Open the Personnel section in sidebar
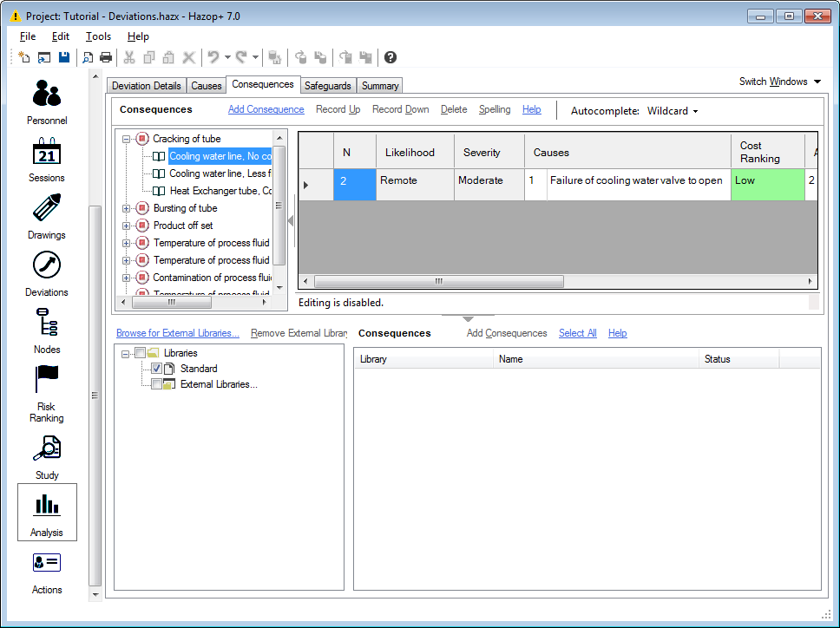This screenshot has width=840, height=628. pos(47,101)
